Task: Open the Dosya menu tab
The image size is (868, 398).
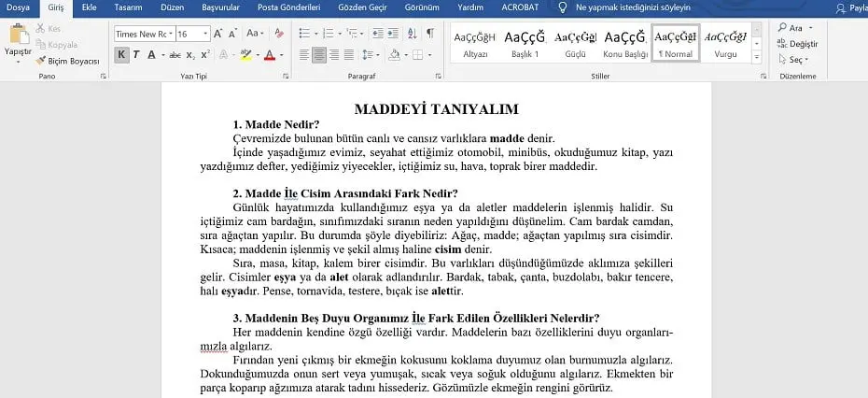Action: pos(18,7)
